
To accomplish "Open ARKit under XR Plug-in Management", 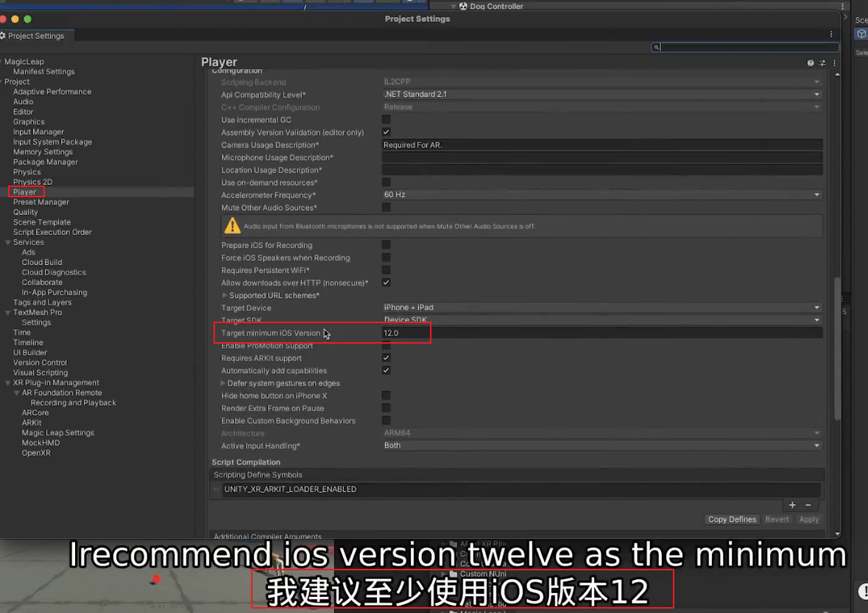I will pyautogui.click(x=32, y=422).
